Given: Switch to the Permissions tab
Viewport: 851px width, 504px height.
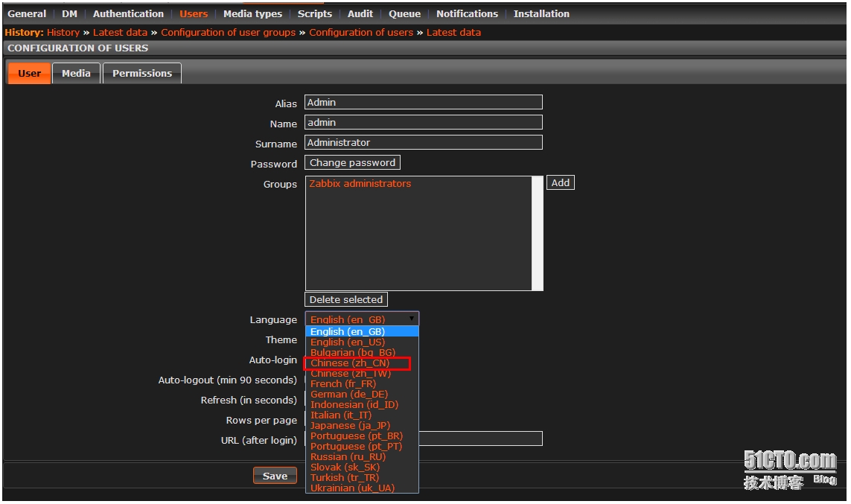Looking at the screenshot, I should coord(142,73).
